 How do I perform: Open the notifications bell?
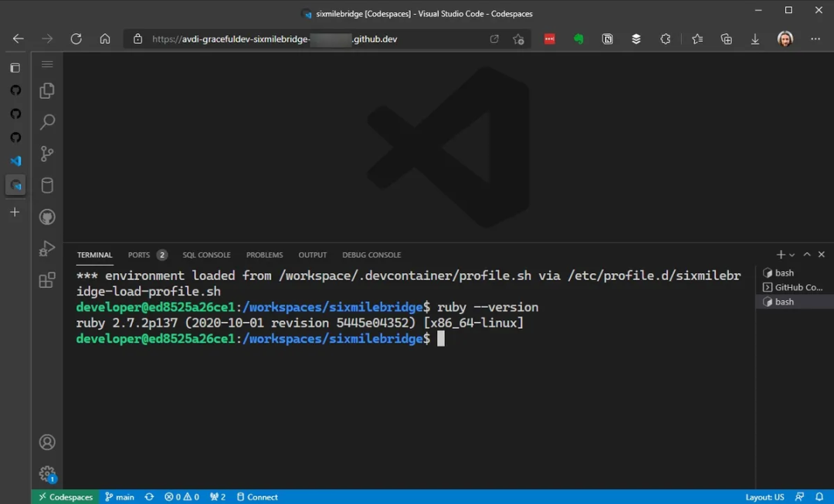[x=819, y=497]
